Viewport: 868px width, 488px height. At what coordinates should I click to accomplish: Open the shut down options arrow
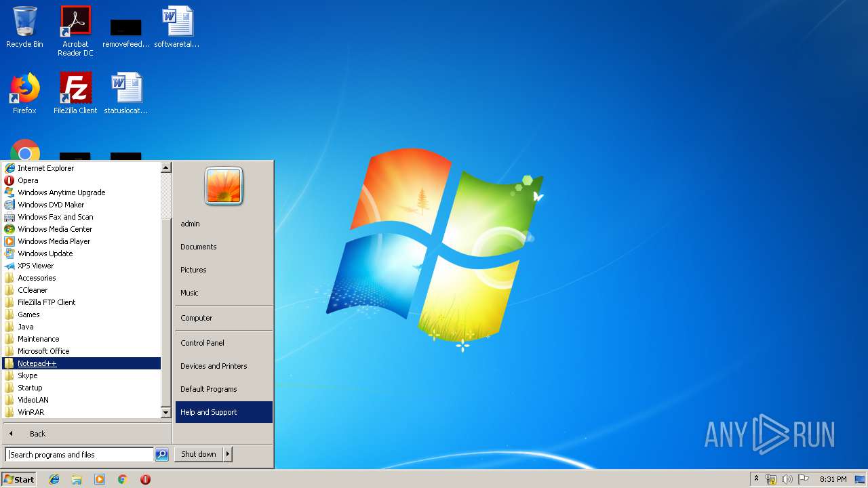coord(228,455)
